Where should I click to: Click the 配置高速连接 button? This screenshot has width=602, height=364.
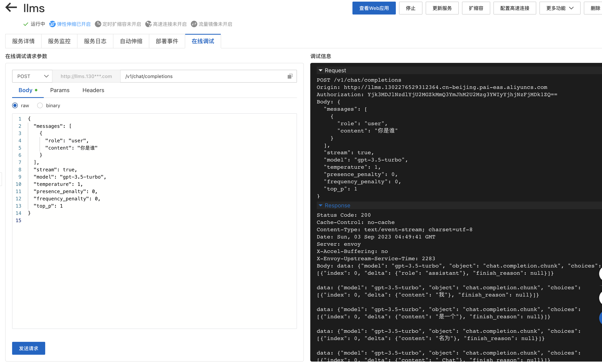pyautogui.click(x=514, y=8)
